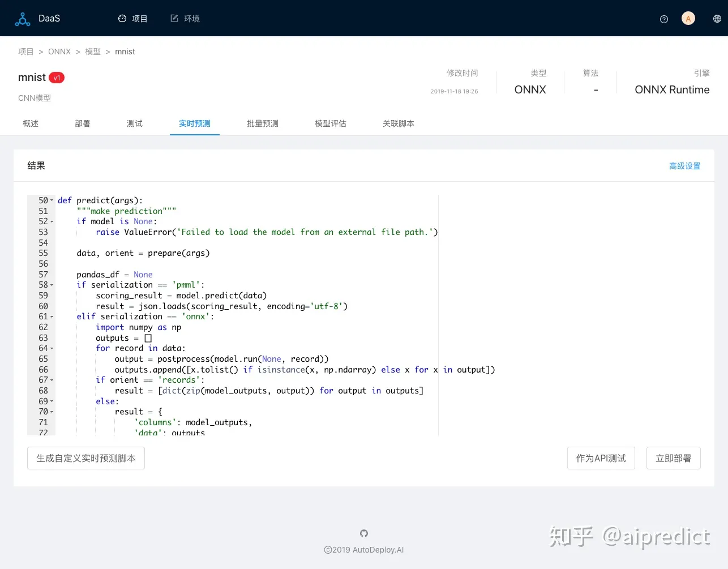Switch to the 关联脚本 tab

(399, 123)
